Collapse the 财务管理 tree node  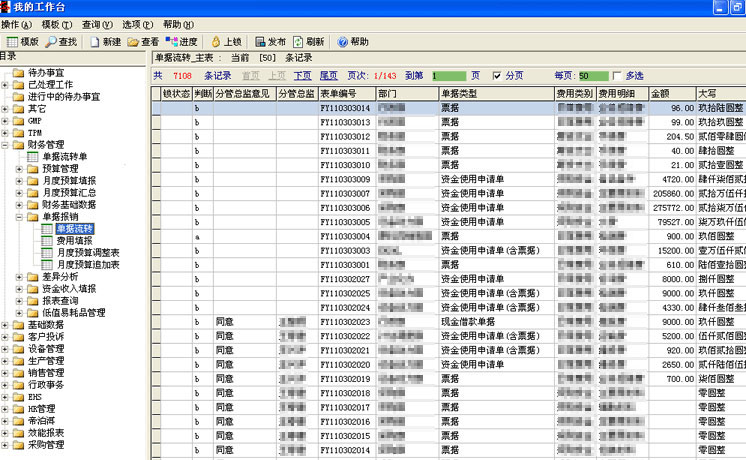[6, 145]
